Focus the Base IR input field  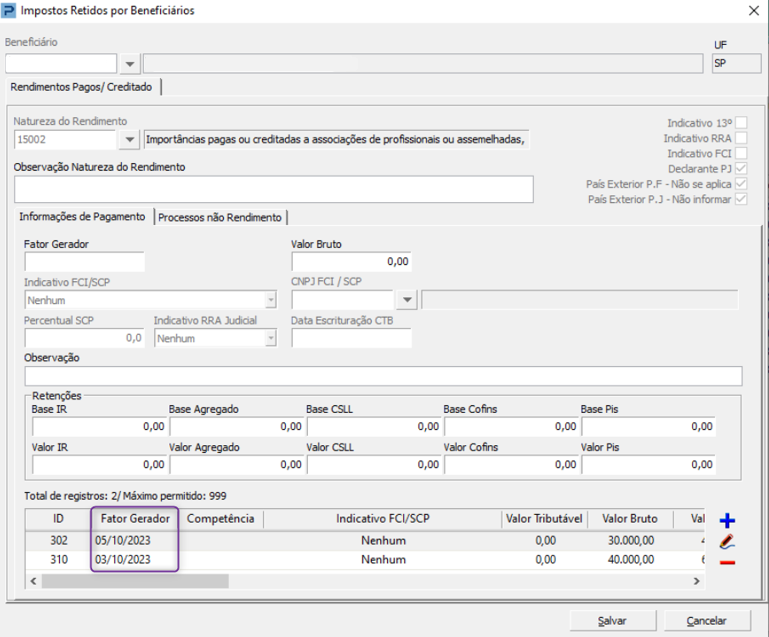pyautogui.click(x=98, y=427)
